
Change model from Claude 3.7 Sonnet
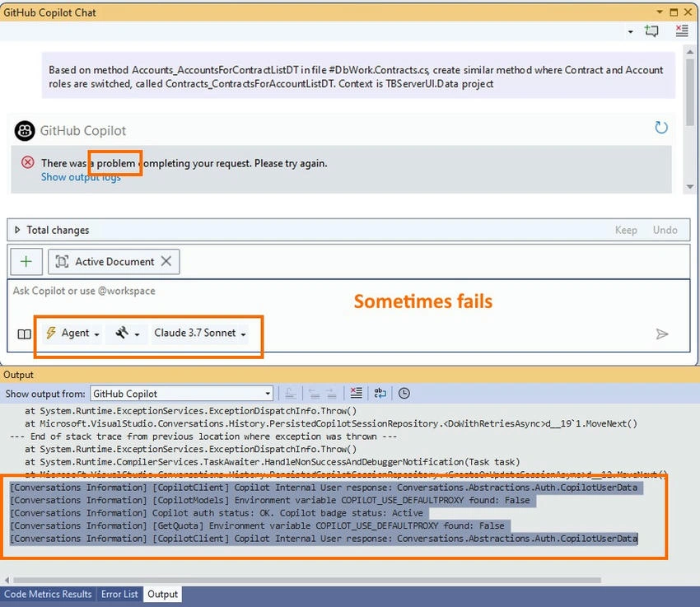click(x=200, y=333)
